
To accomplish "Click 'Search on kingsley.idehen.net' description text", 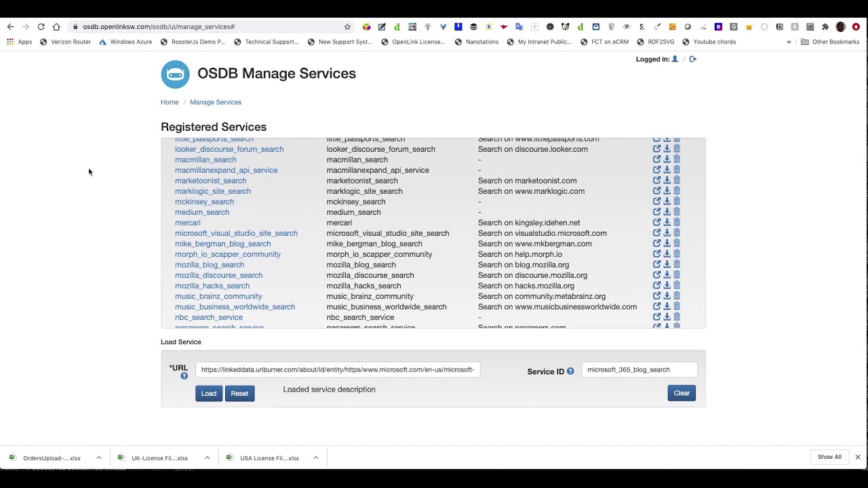I will point(529,222).
